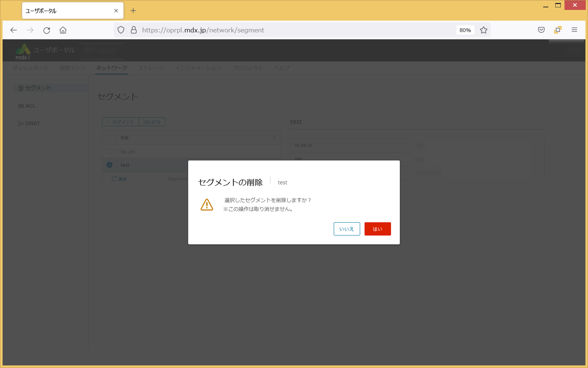Viewport: 588px width, 368px height.
Task: Click the warning triangle icon in dialog
Action: click(x=207, y=205)
